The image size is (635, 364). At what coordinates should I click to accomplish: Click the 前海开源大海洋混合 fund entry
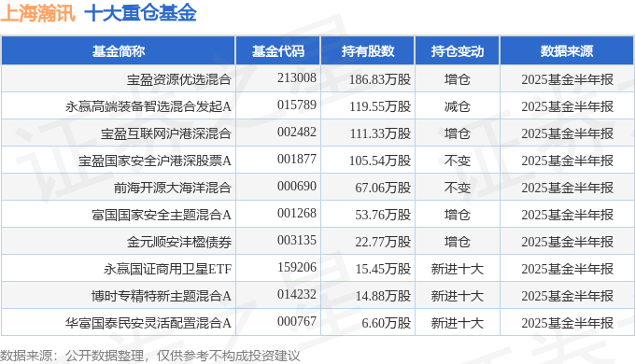(x=173, y=188)
